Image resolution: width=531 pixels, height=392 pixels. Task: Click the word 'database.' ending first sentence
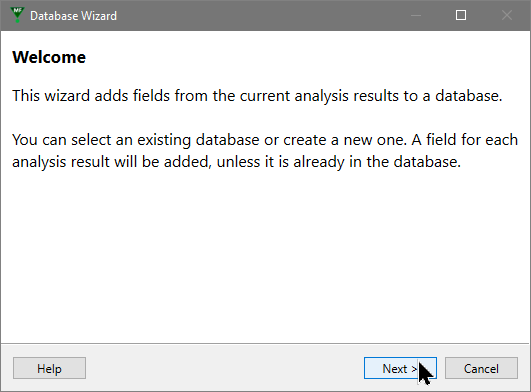tap(469, 96)
